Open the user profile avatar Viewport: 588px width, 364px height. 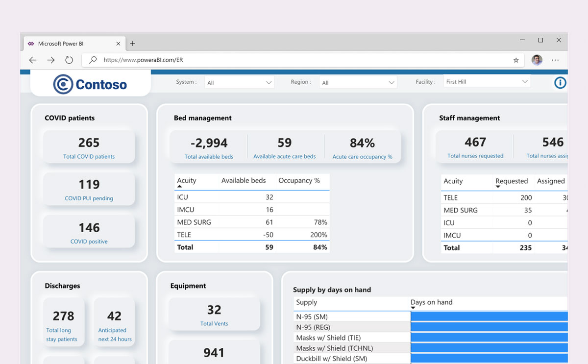click(537, 60)
